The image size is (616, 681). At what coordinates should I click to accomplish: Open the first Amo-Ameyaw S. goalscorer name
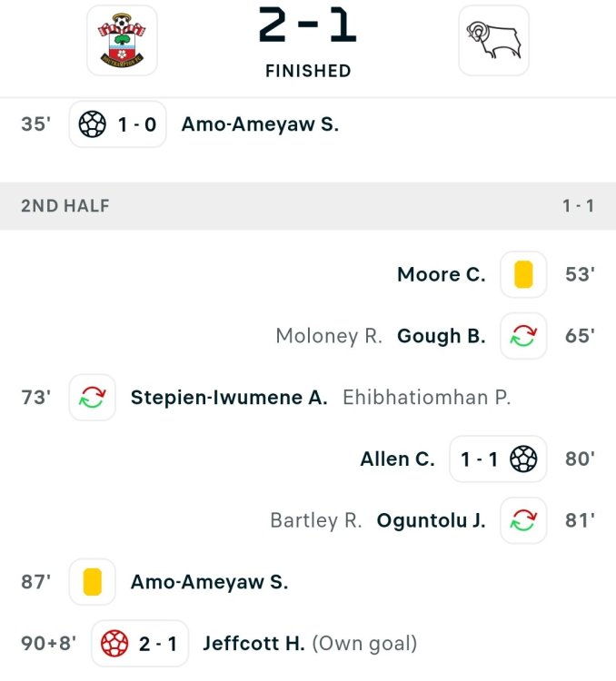pos(260,125)
